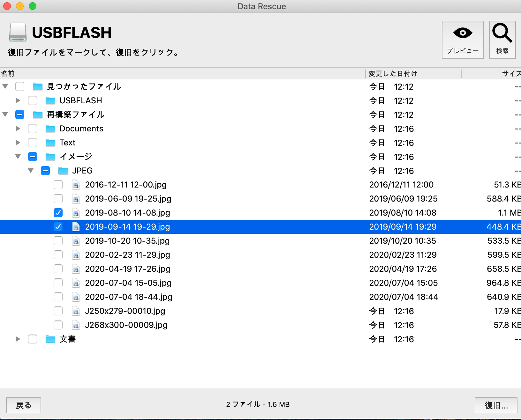Click the file icon for J268x300-00009.jpg
This screenshot has height=420, width=521.
click(x=76, y=325)
